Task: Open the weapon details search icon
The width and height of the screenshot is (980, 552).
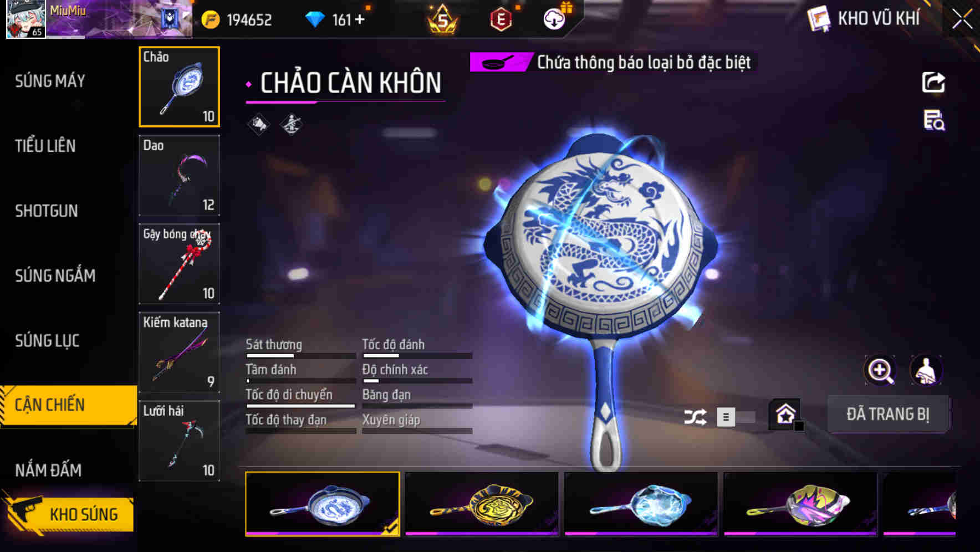Action: [934, 120]
